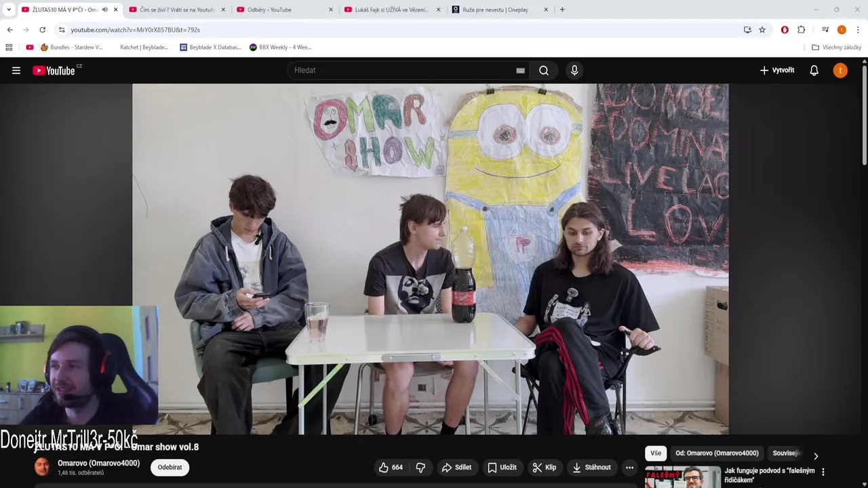View site information icon in the address bar
Screen dimensions: 868x488
point(62,30)
